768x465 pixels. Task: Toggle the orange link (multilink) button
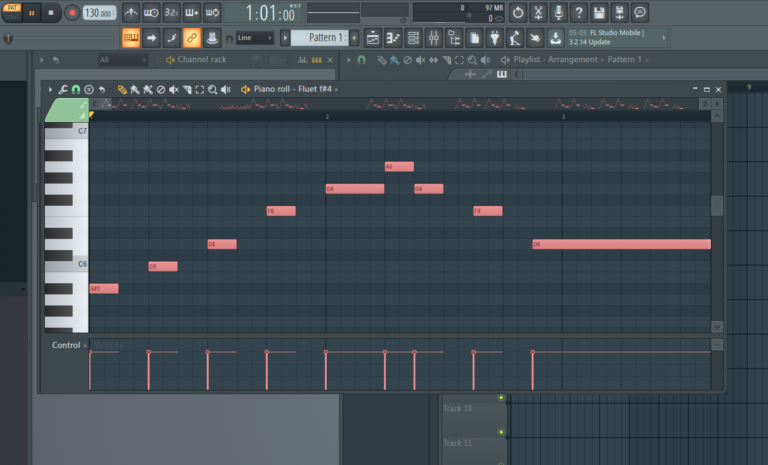coord(192,38)
